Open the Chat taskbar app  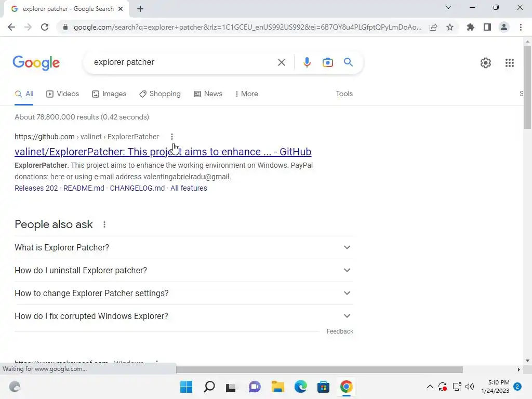[x=255, y=387]
